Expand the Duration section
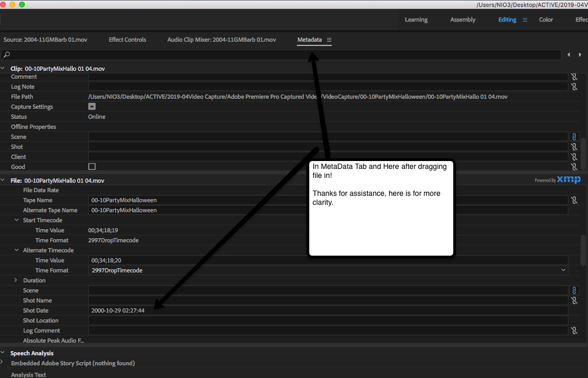Image resolution: width=588 pixels, height=378 pixels. 15,280
